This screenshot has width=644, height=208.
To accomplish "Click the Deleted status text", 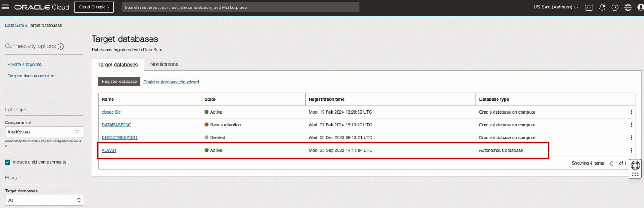I will coord(218,137).
